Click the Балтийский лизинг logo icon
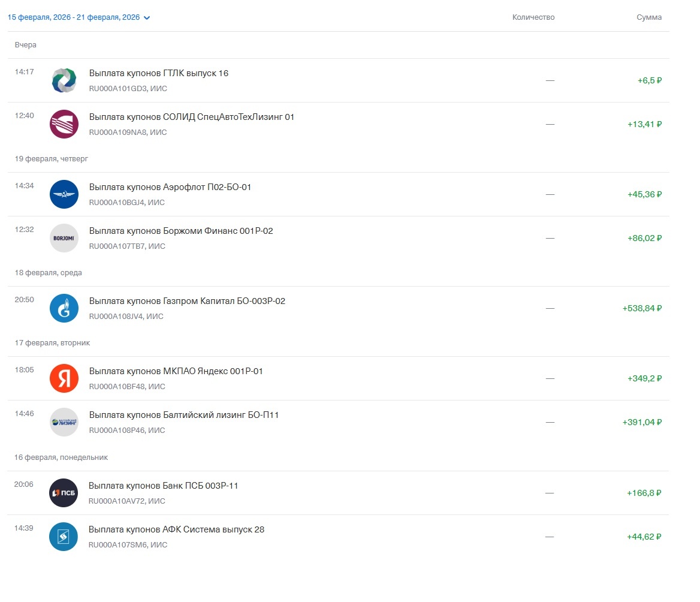 (64, 422)
